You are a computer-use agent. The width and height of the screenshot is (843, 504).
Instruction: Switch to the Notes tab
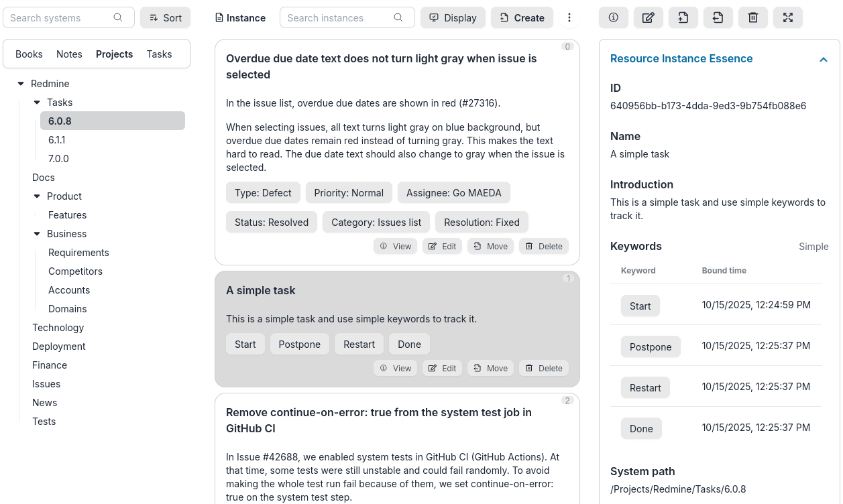pyautogui.click(x=69, y=54)
